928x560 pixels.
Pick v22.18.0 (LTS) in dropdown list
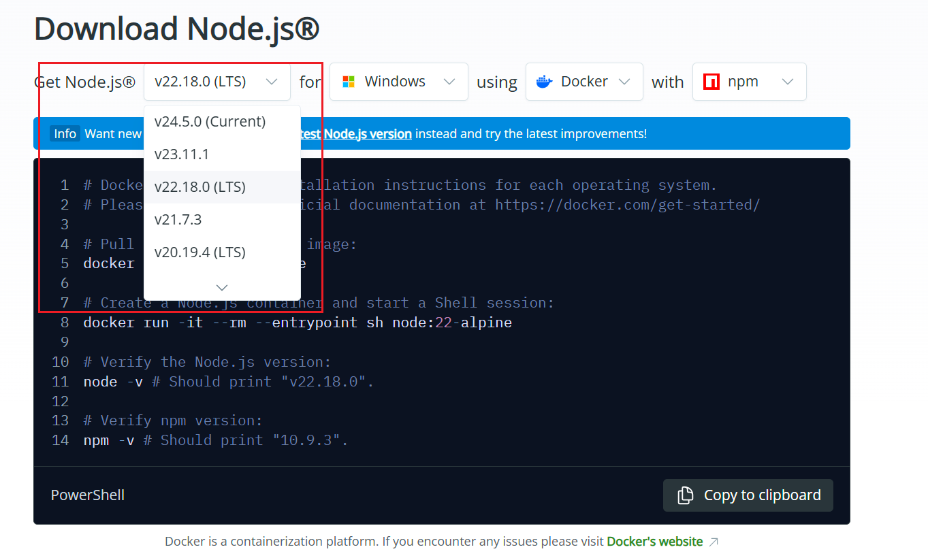click(x=222, y=187)
